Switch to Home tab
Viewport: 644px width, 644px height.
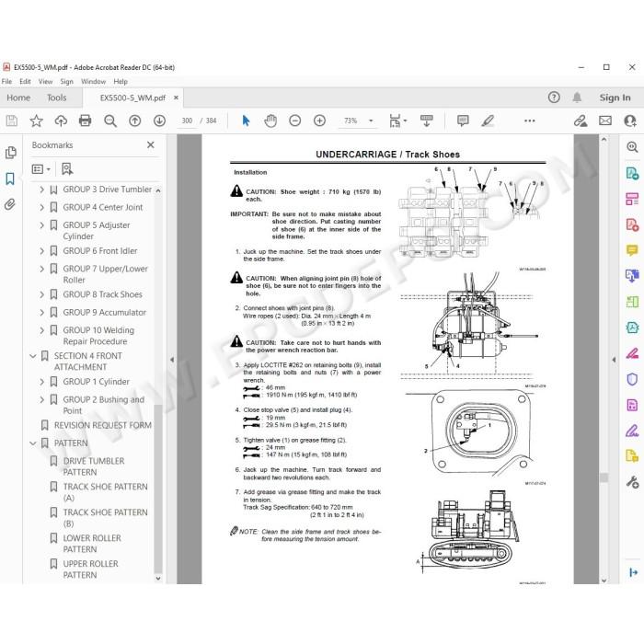[18, 98]
